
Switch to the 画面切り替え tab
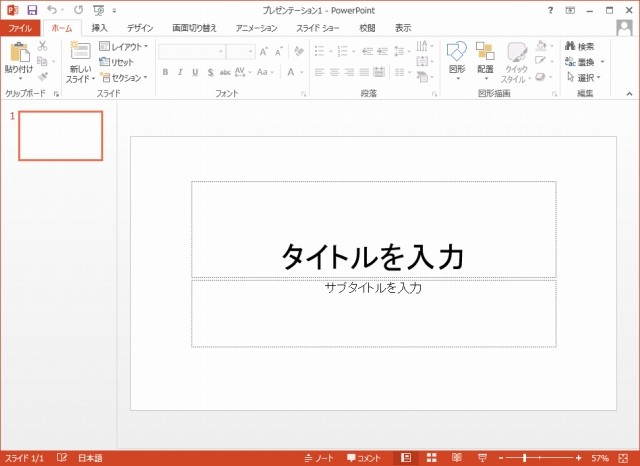(194, 28)
